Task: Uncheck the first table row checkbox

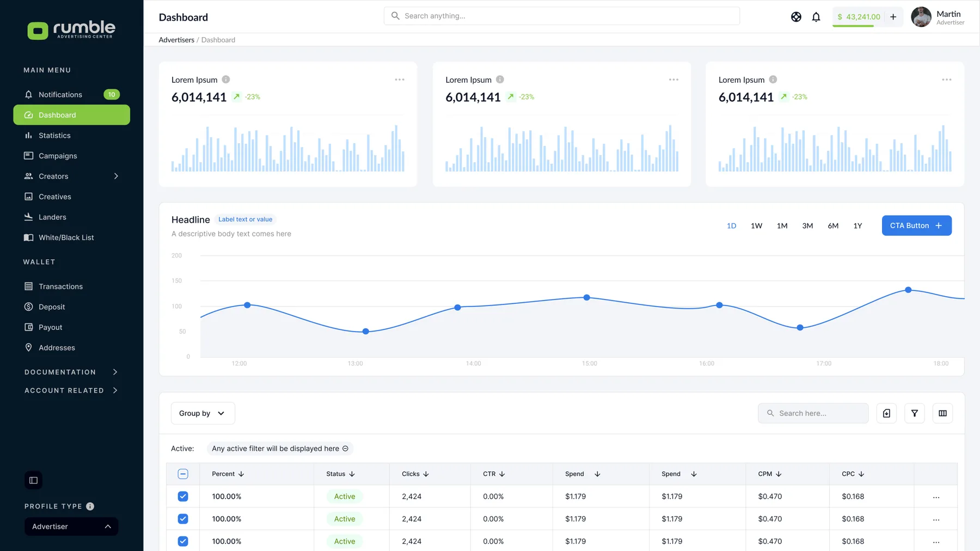Action: click(x=183, y=497)
